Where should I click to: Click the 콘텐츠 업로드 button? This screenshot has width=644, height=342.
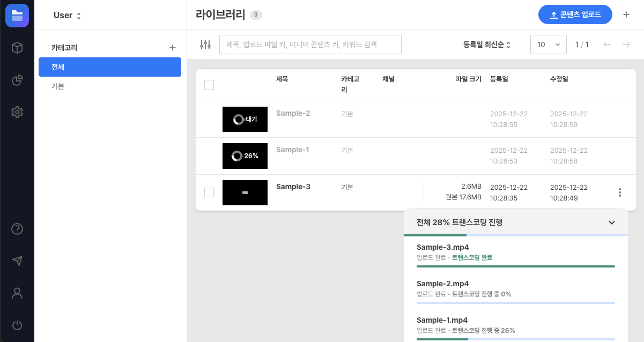[575, 14]
